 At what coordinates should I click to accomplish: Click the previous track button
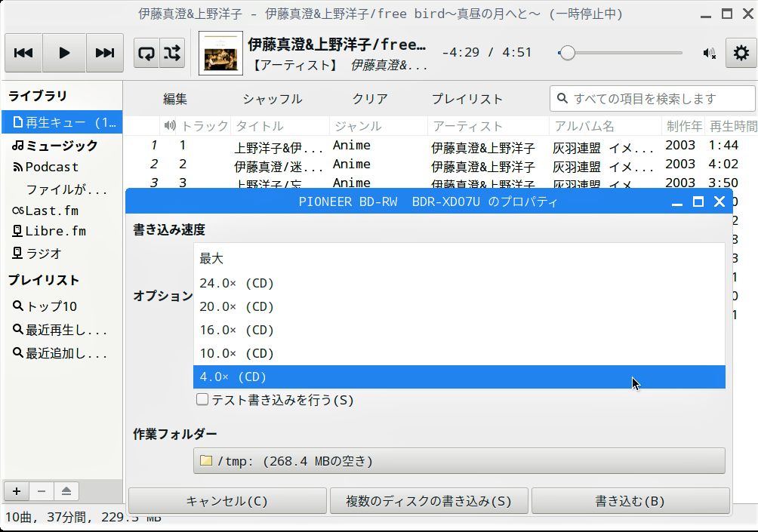(23, 53)
